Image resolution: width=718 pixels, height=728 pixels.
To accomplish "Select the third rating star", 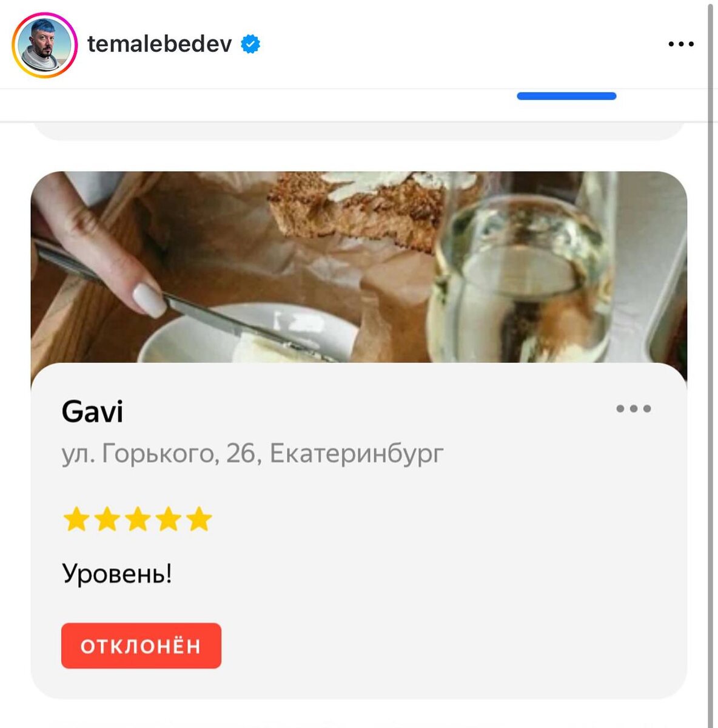I will coord(138,520).
